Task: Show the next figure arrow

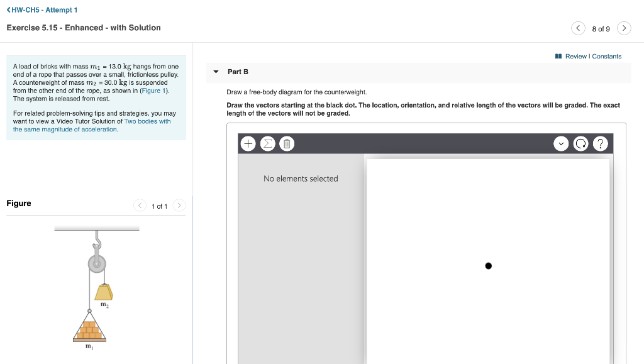Action: [179, 205]
